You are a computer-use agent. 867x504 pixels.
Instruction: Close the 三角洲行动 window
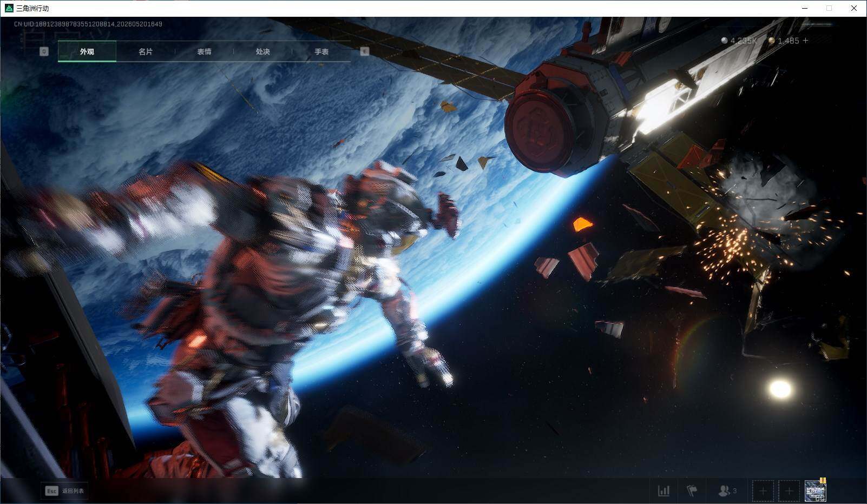coord(854,8)
